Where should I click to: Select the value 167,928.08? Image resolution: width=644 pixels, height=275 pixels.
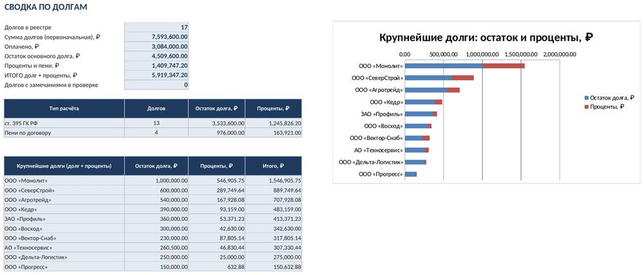217,200
